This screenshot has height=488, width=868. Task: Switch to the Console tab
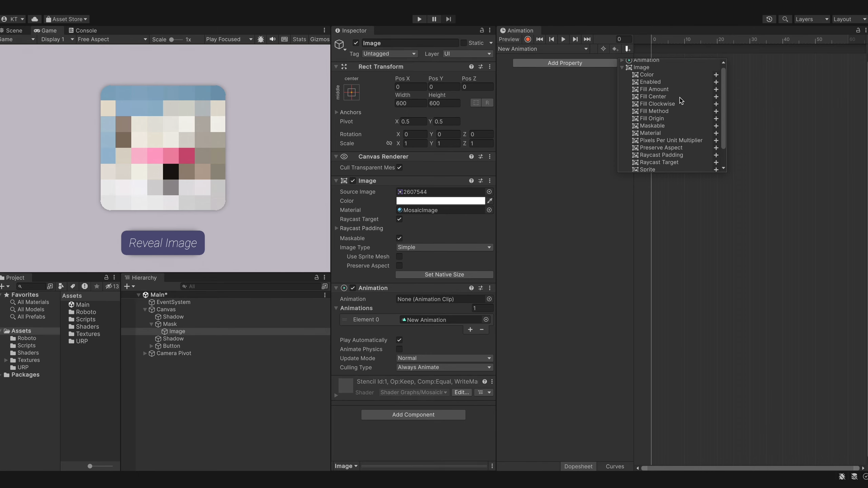pyautogui.click(x=83, y=30)
